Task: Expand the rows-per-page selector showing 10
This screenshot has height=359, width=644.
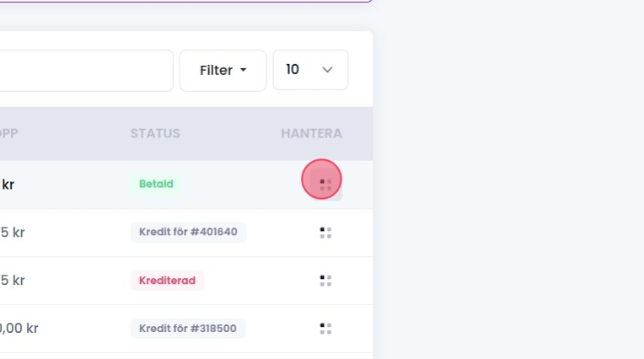Action: [309, 71]
